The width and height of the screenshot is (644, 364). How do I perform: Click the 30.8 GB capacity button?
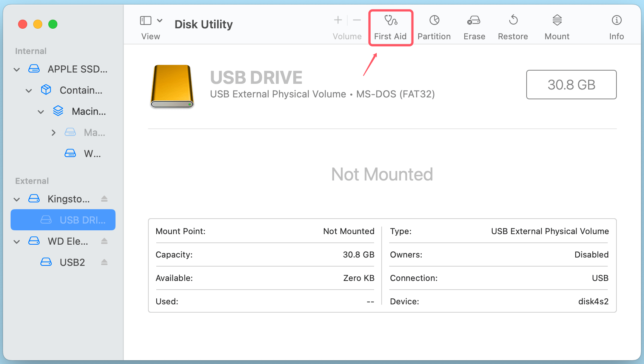coord(571,85)
